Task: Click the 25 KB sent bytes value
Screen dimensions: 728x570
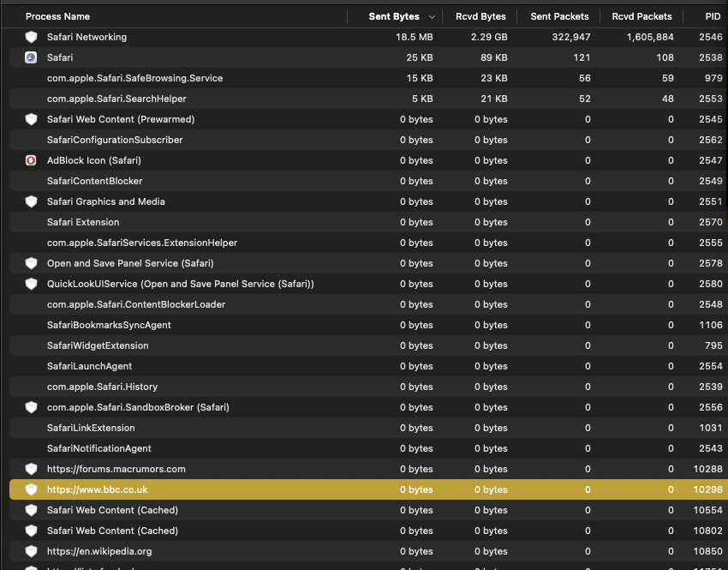Action: [x=420, y=57]
